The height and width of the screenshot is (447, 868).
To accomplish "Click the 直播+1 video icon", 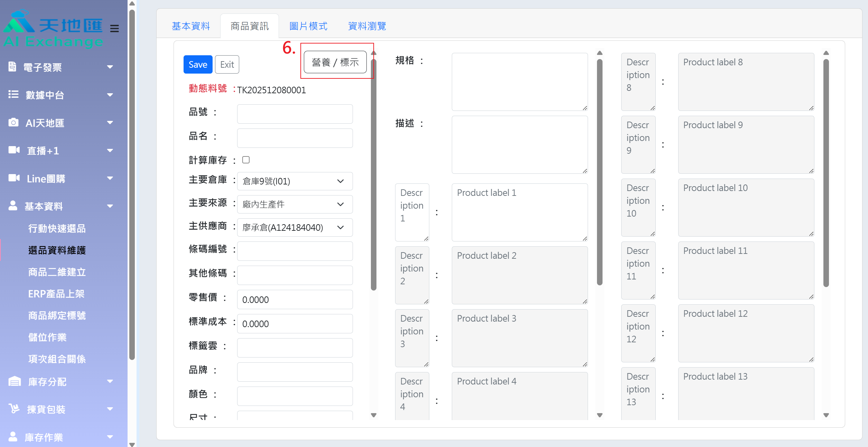I will click(14, 150).
